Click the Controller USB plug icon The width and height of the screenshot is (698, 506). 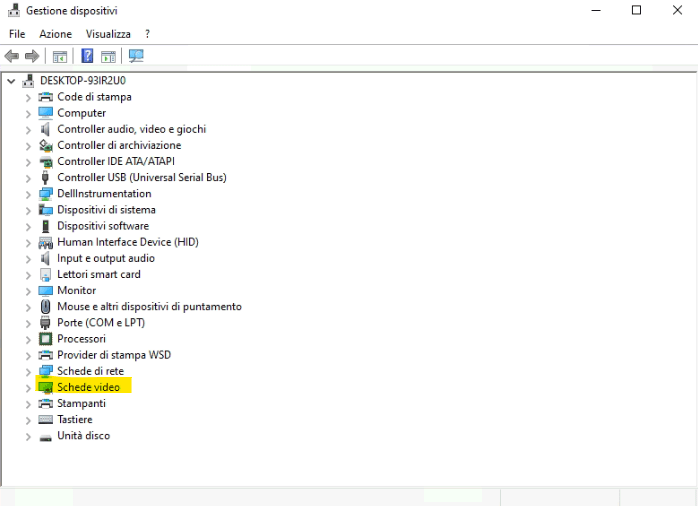pos(45,177)
